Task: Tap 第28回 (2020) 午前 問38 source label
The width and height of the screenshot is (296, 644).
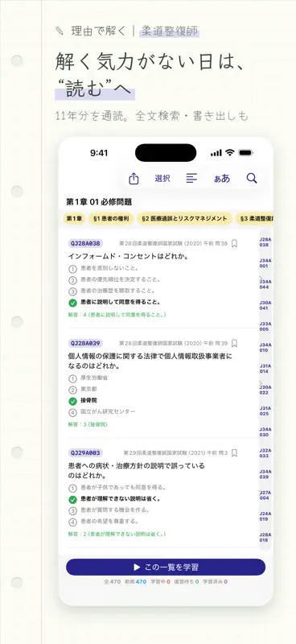Action: tap(173, 244)
